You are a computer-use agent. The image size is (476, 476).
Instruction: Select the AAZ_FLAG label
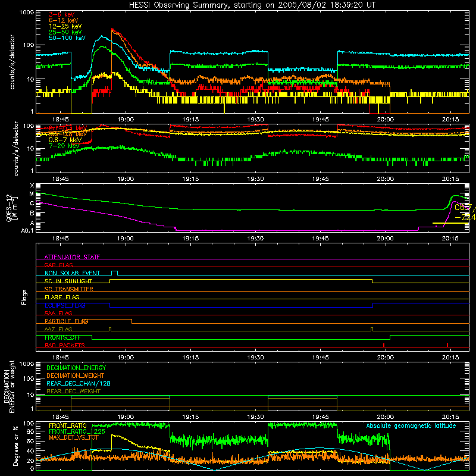58,329
